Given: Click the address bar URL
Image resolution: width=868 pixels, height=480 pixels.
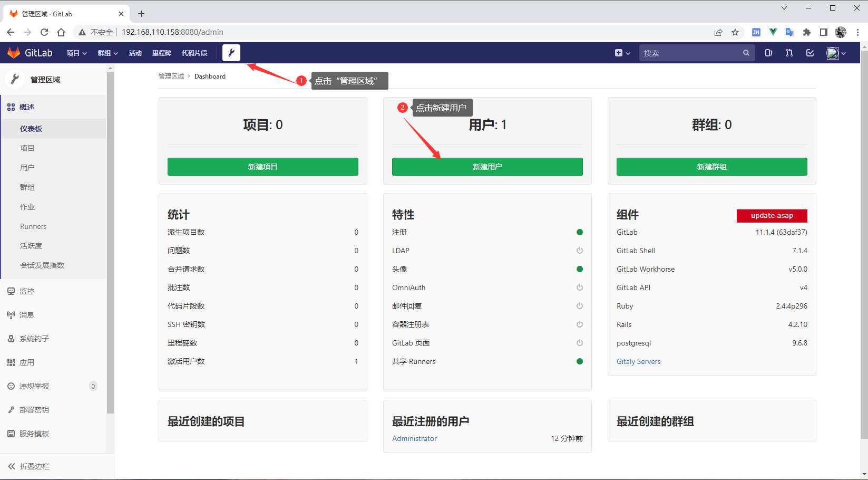Looking at the screenshot, I should click(x=172, y=32).
